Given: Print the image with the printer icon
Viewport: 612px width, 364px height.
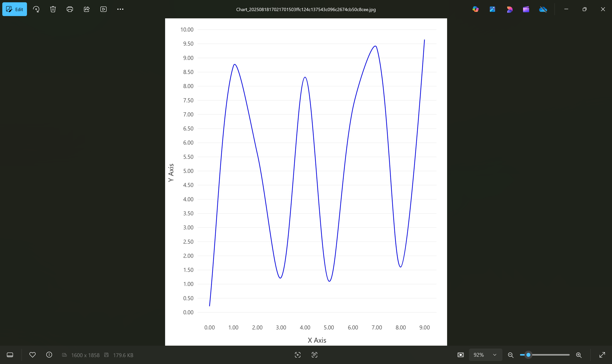Looking at the screenshot, I should coord(70,9).
